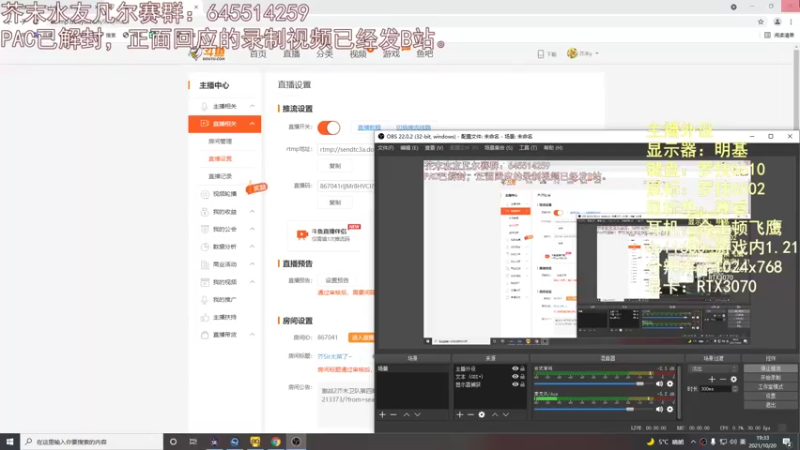Screen dimensions: 800x450
Task: Expand the 我的收益 sidebar section
Action: [x=252, y=212]
